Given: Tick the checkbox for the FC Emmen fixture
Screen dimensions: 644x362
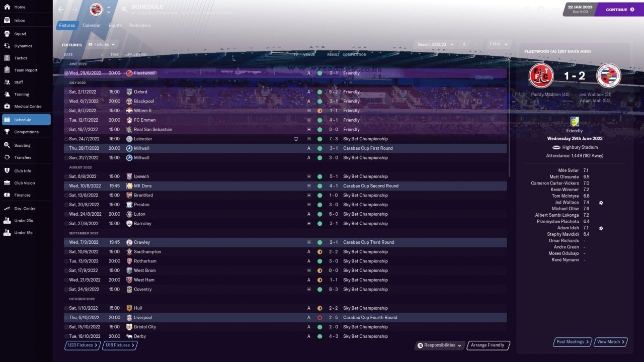Looking at the screenshot, I should point(66,120).
